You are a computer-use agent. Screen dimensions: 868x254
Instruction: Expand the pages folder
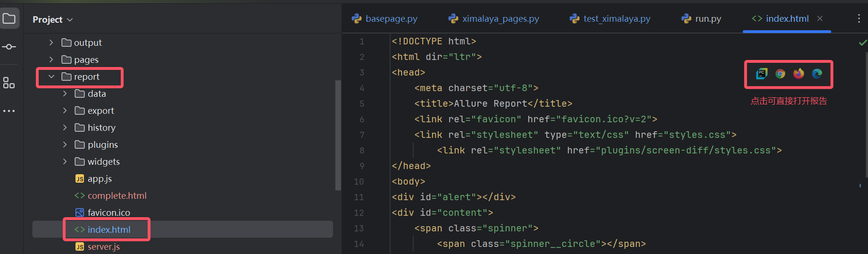(x=51, y=59)
